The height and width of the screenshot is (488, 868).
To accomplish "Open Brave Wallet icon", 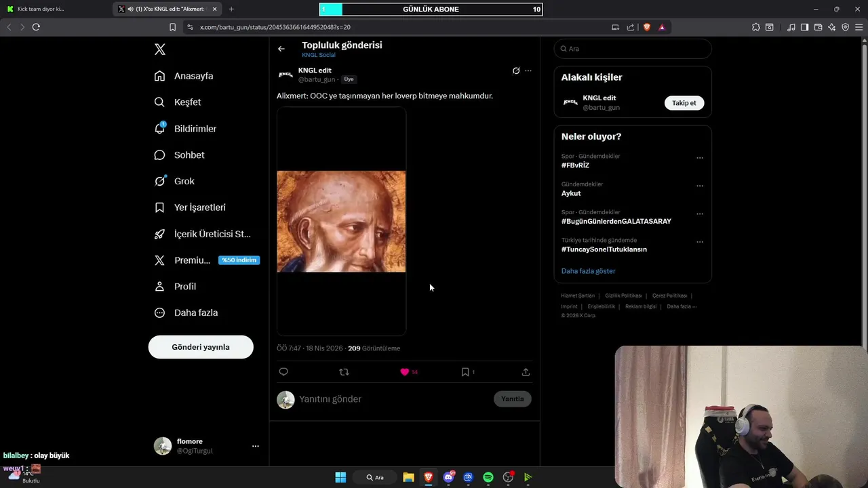I will pos(818,27).
